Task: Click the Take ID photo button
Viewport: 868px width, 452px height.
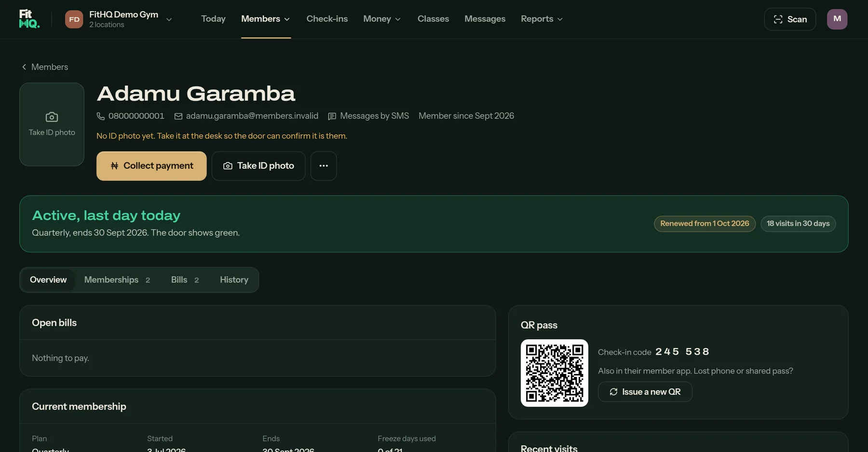Action: 258,166
